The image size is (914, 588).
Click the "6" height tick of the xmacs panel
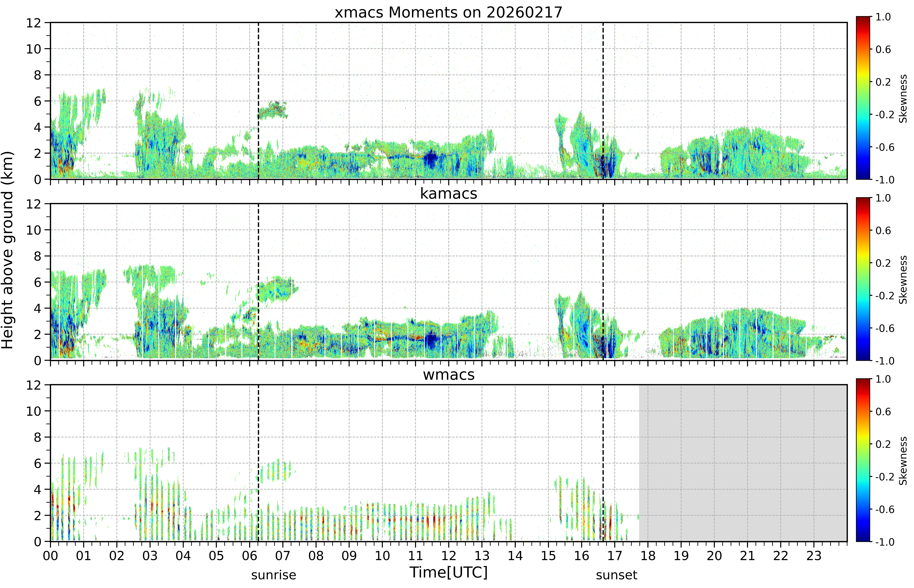(x=37, y=101)
